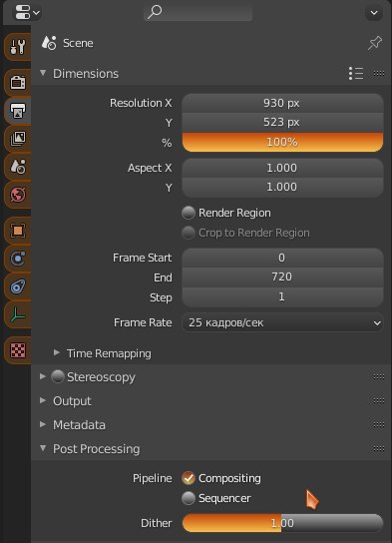Viewport: 392px width, 543px height.
Task: Open the Tool properties tab
Action: (18, 46)
